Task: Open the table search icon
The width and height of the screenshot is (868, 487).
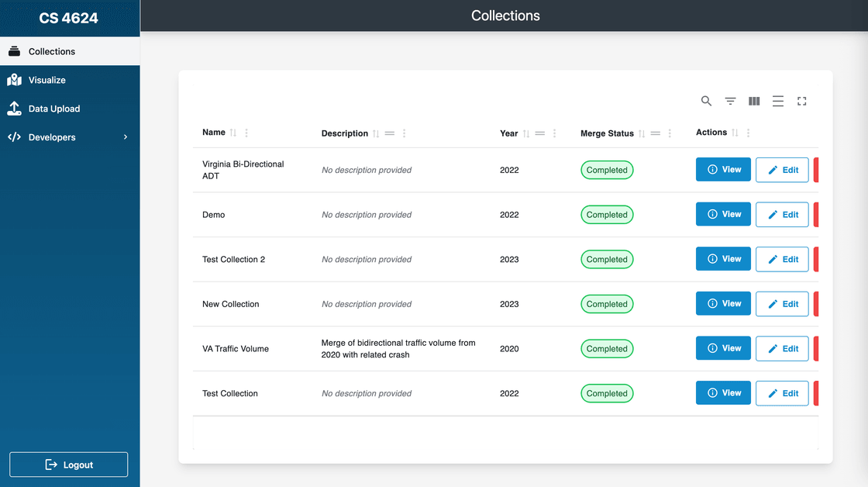Action: click(x=706, y=101)
